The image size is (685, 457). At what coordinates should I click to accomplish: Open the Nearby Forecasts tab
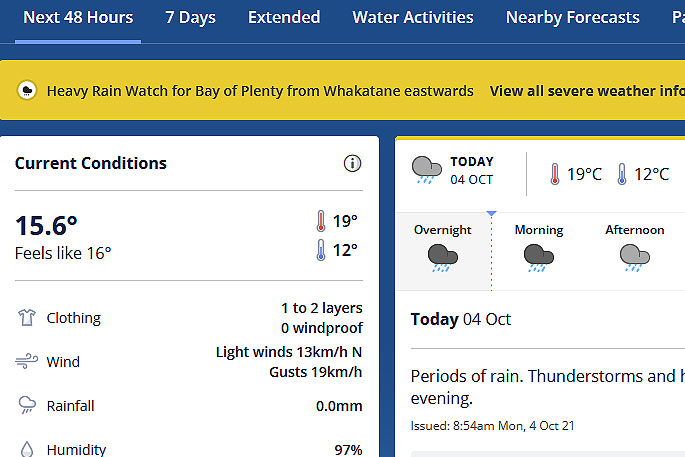pyautogui.click(x=572, y=17)
